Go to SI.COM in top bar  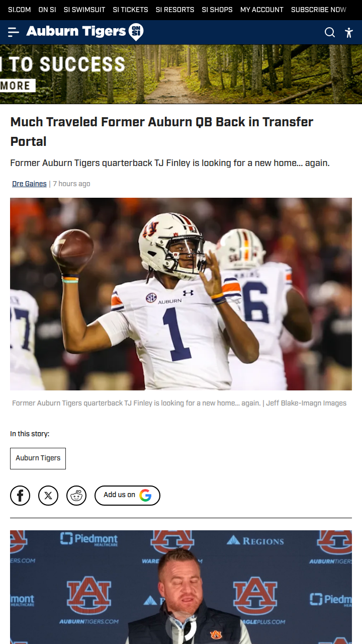click(20, 10)
